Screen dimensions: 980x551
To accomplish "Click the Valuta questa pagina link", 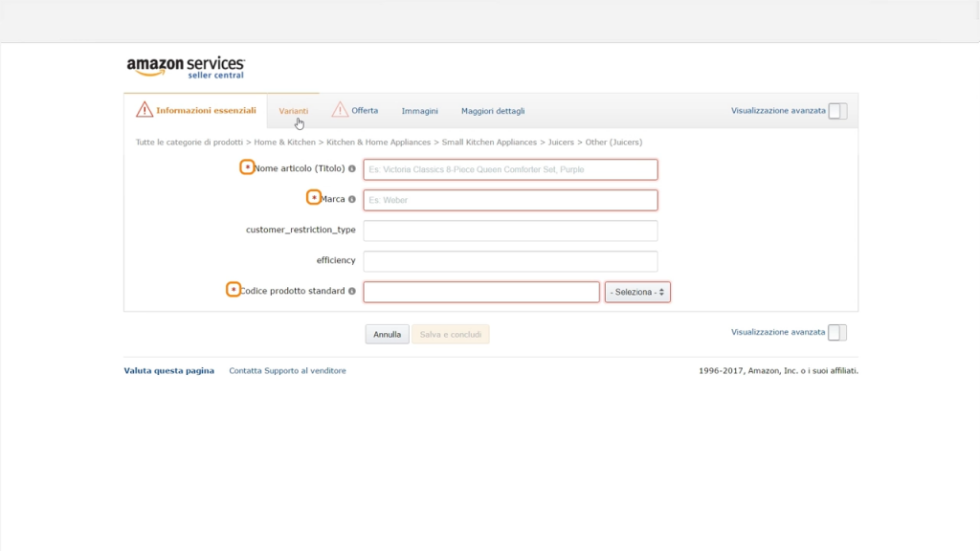I will 168,371.
